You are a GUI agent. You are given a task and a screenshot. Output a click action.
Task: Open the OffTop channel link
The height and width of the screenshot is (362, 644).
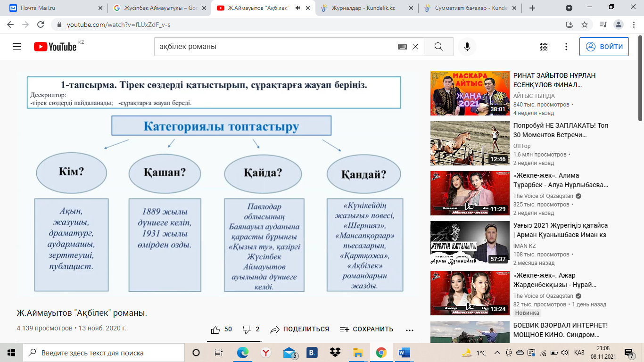(x=522, y=146)
